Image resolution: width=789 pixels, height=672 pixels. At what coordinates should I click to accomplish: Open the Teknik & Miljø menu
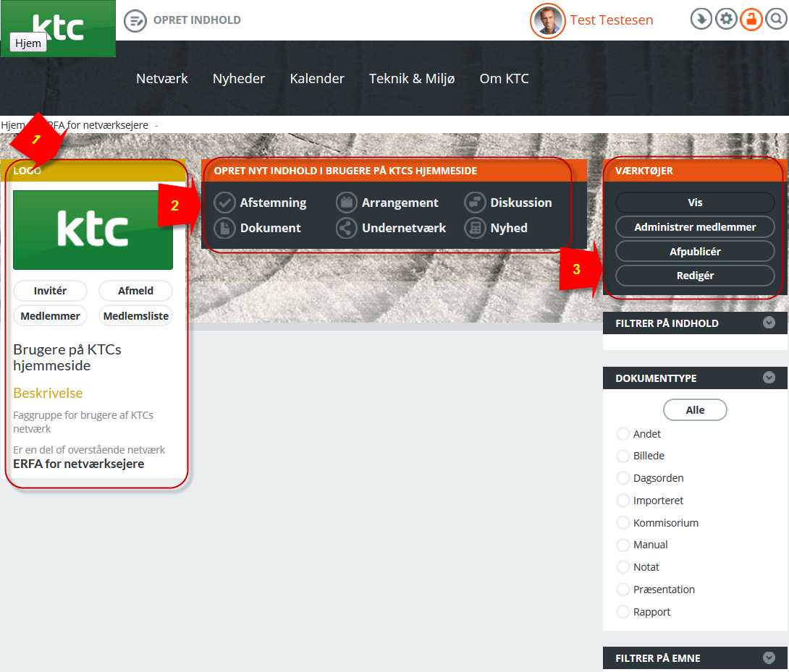tap(412, 78)
